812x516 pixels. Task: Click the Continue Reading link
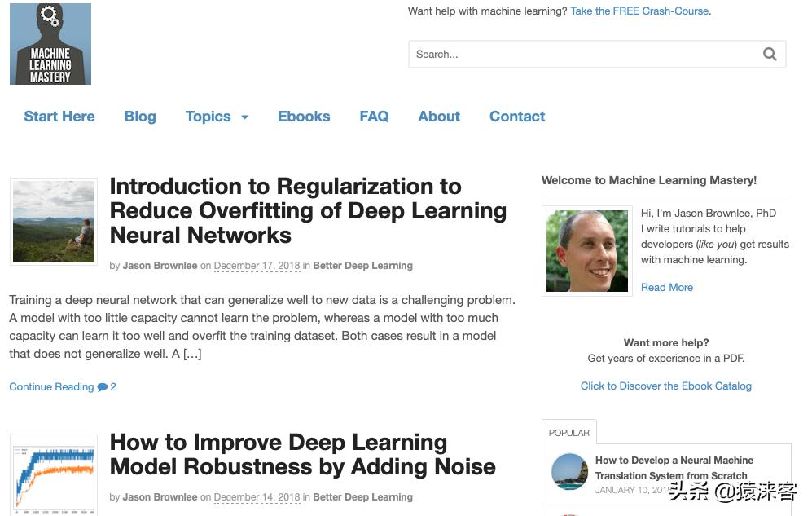click(x=51, y=387)
